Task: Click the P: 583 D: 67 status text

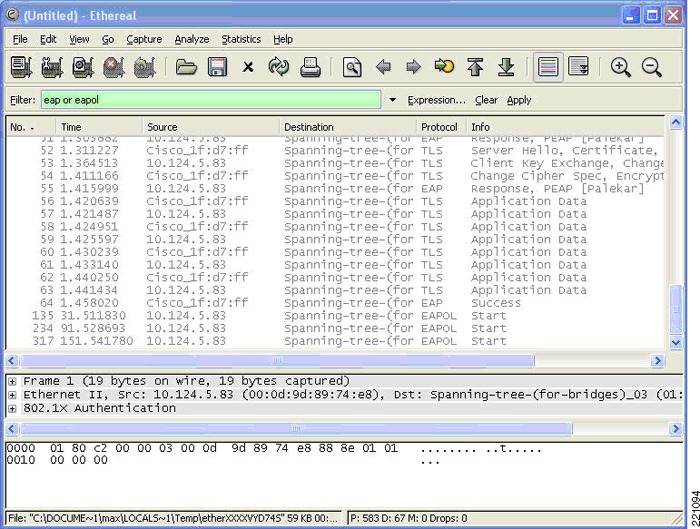Action: coord(408,518)
